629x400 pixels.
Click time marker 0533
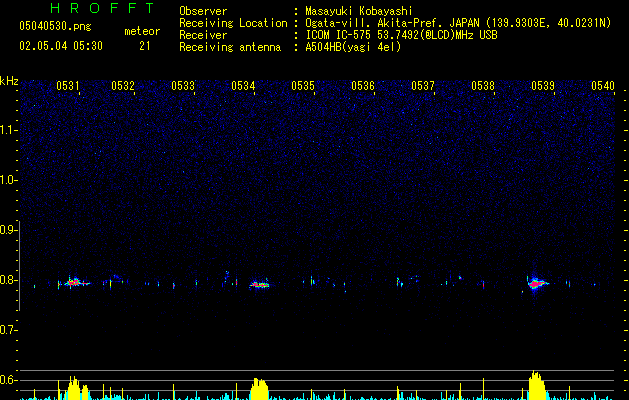click(183, 86)
